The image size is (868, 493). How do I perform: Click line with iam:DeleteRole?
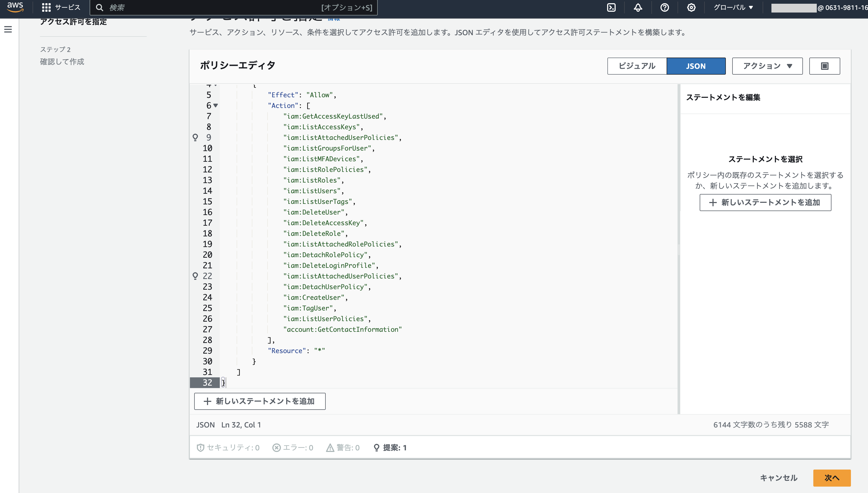315,234
